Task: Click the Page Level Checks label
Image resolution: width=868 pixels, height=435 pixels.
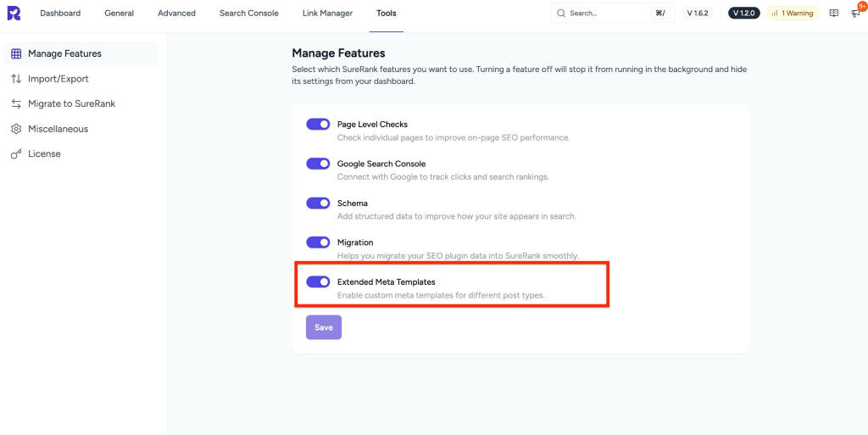Action: coord(373,125)
